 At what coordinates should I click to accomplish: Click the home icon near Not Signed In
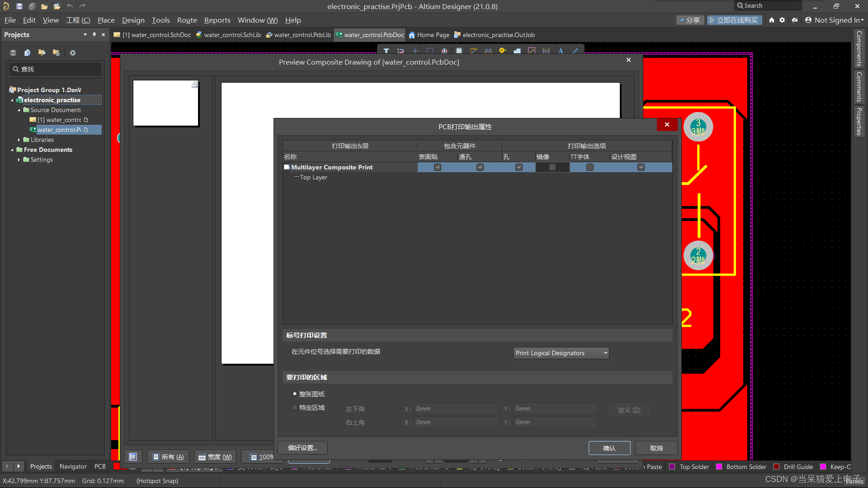point(772,20)
